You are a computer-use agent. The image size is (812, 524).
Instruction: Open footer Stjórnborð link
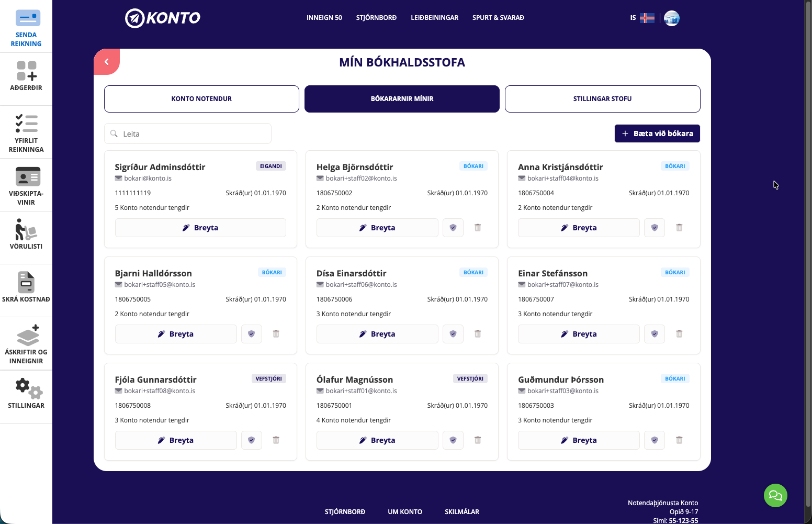pos(345,512)
